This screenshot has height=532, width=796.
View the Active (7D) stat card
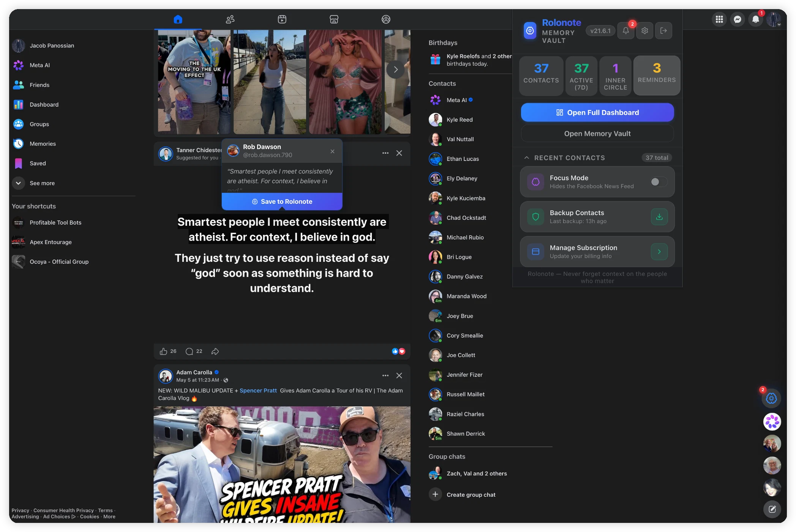coord(581,76)
